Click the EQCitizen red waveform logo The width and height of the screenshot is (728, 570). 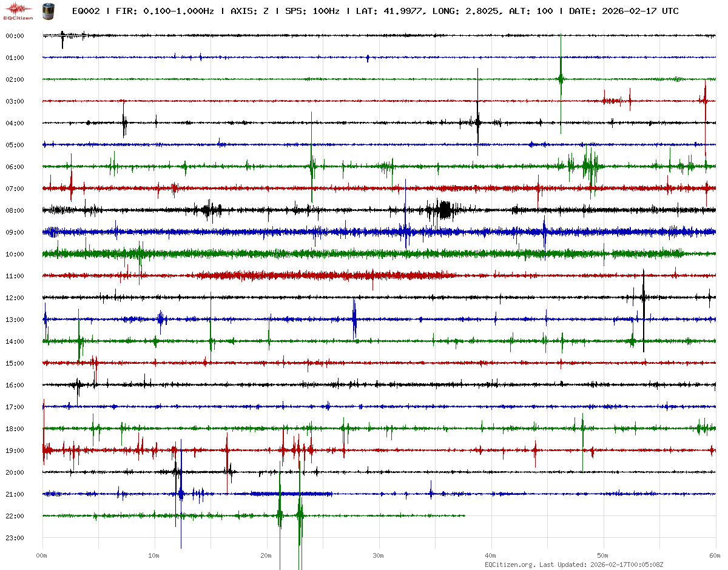(x=18, y=10)
